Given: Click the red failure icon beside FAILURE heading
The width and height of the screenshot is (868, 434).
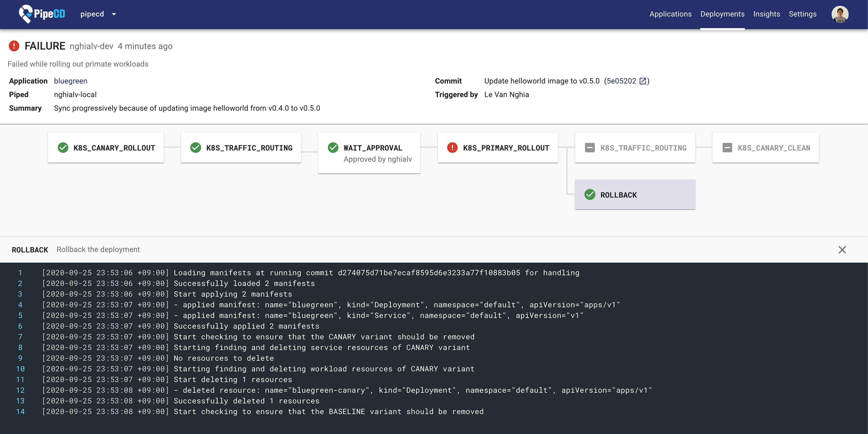Looking at the screenshot, I should (14, 46).
